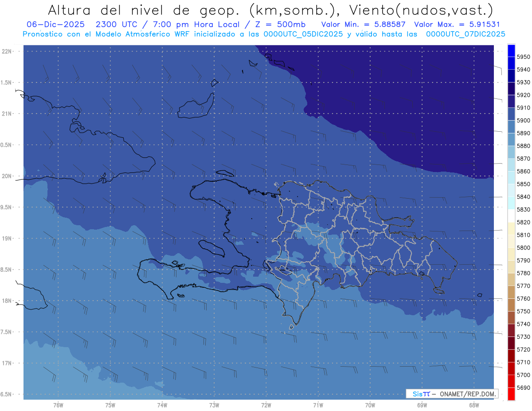
Task: Click the '18N' latitude axis label
Action: 8,301
